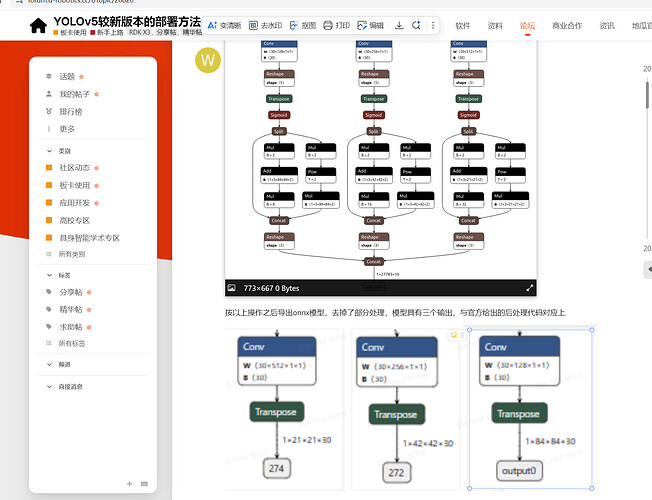Click the Conv 30×128×1×1 output0 image
The image size is (652, 500).
(531, 409)
